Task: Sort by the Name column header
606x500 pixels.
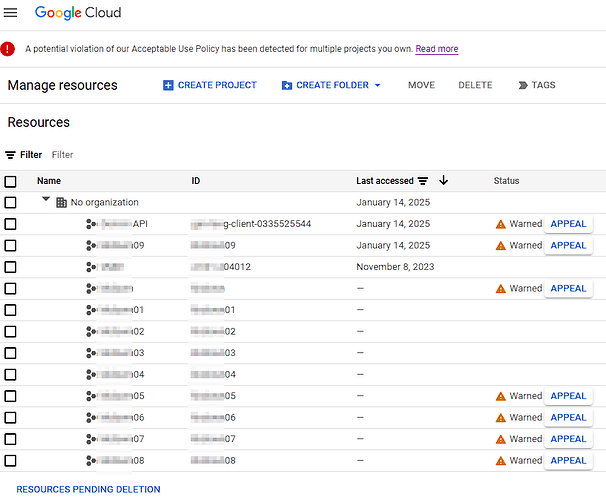Action: (x=49, y=181)
